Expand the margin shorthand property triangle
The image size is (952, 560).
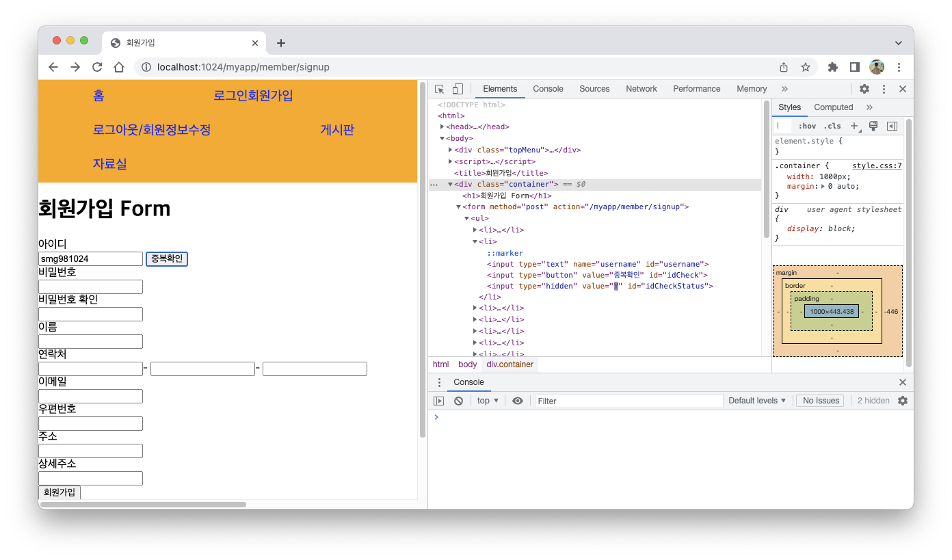pyautogui.click(x=823, y=187)
